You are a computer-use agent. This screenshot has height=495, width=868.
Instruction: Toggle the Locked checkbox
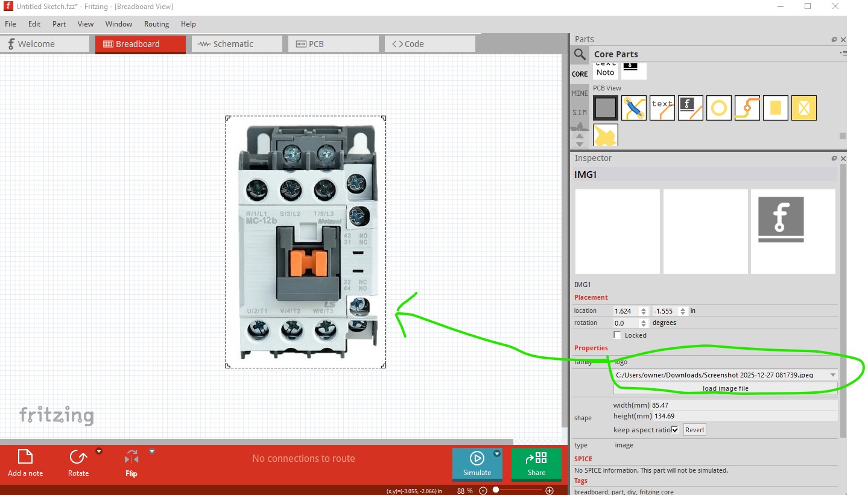(x=617, y=335)
